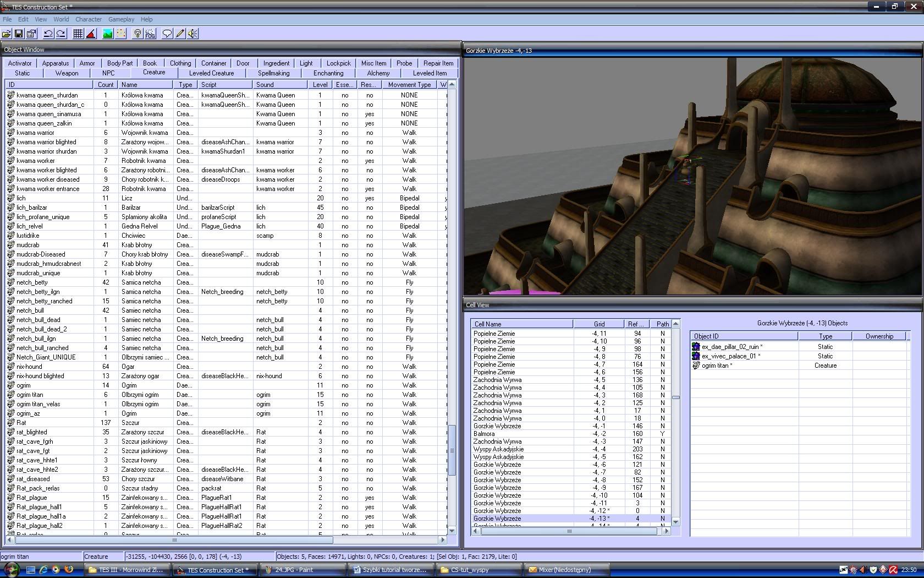Switch to the "24.JPG - Paint" taskbar window

(x=302, y=570)
